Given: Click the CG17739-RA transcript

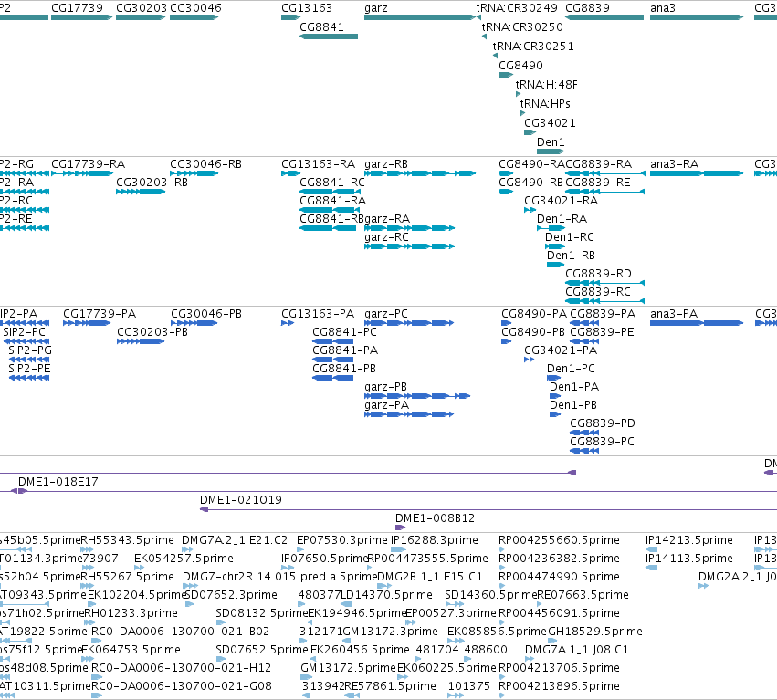Looking at the screenshot, I should tap(82, 173).
